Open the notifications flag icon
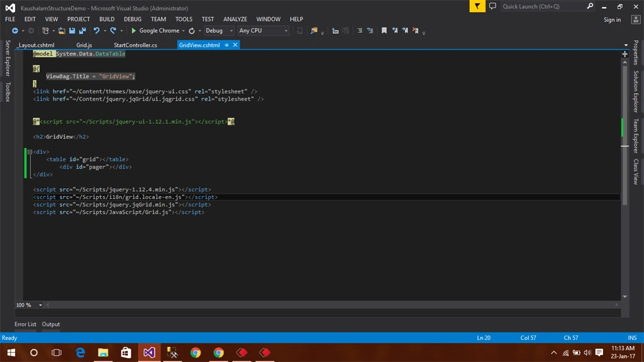The width and height of the screenshot is (644, 362). pos(477,6)
